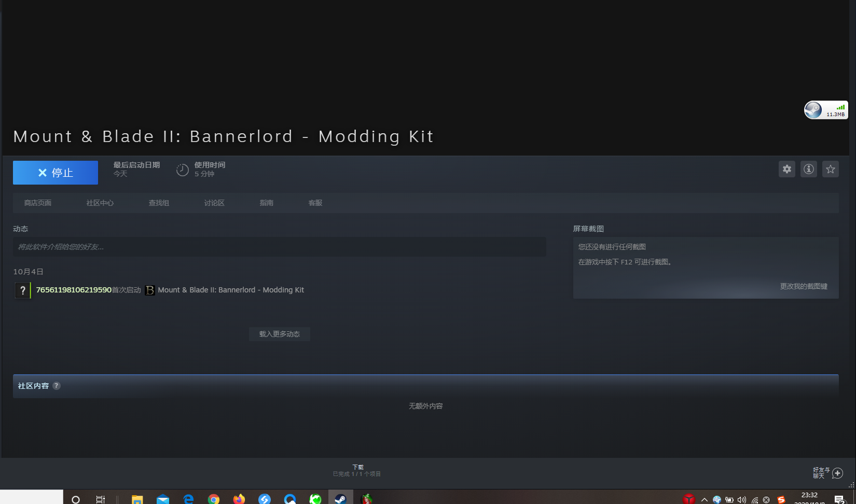Open the 商店页面 tab
856x504 pixels.
point(38,203)
